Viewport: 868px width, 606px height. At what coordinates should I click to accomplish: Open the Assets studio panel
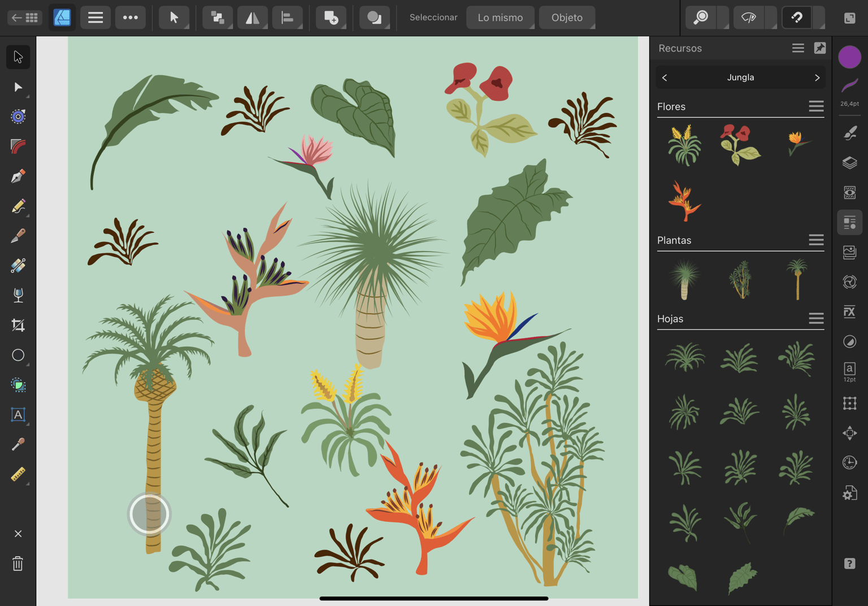[849, 222]
